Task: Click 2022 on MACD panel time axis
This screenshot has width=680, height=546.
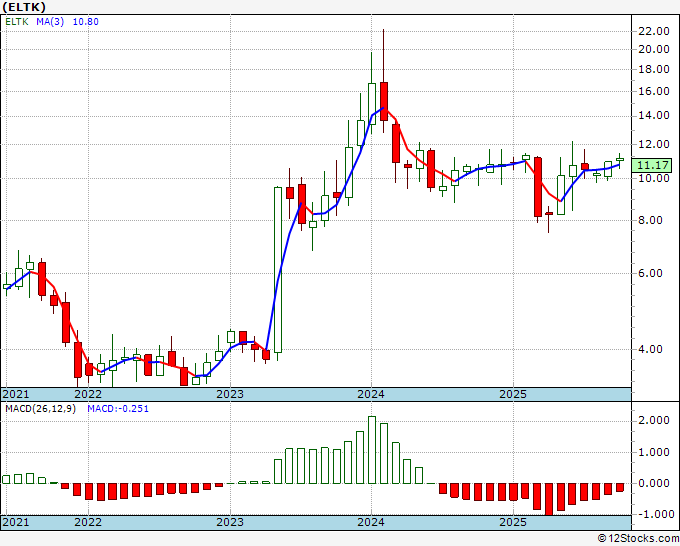Action: (x=88, y=522)
